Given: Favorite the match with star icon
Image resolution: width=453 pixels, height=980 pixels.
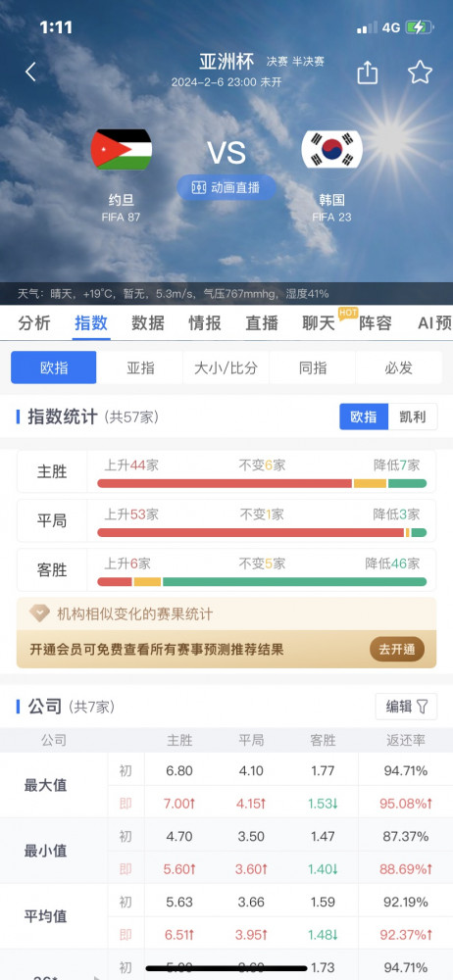Looking at the screenshot, I should coord(420,73).
